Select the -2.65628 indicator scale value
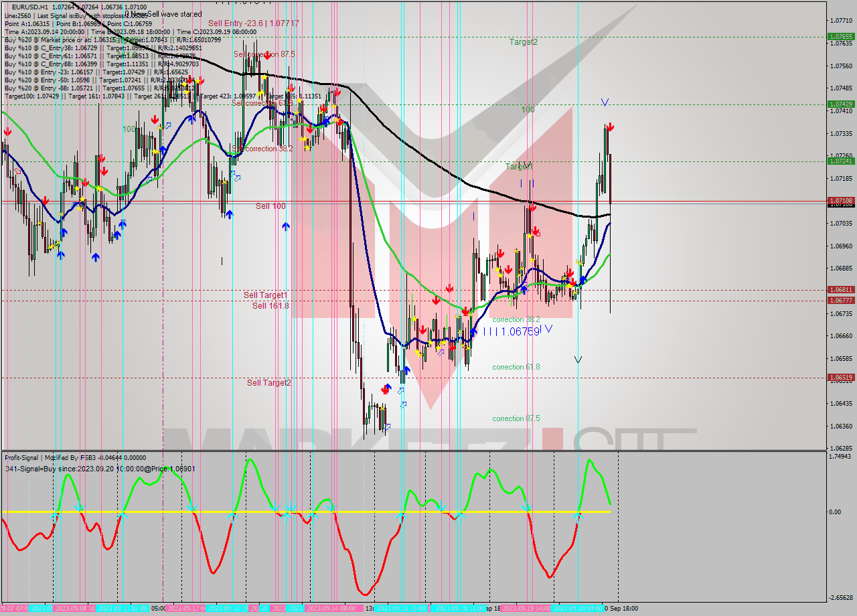857x616 pixels. [841, 598]
